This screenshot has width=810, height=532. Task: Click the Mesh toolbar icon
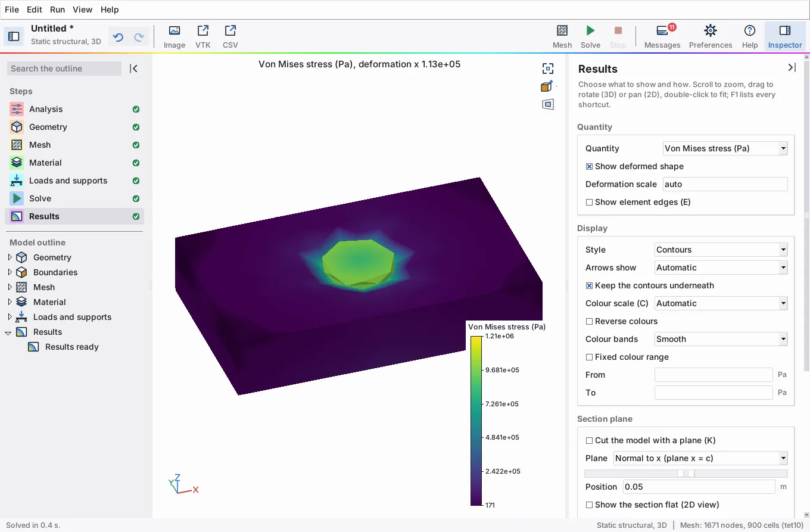click(x=562, y=36)
